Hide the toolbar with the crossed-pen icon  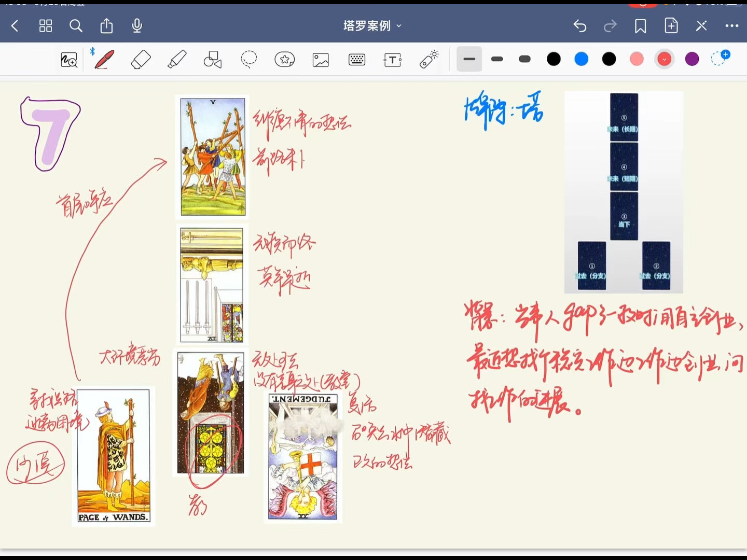(701, 26)
